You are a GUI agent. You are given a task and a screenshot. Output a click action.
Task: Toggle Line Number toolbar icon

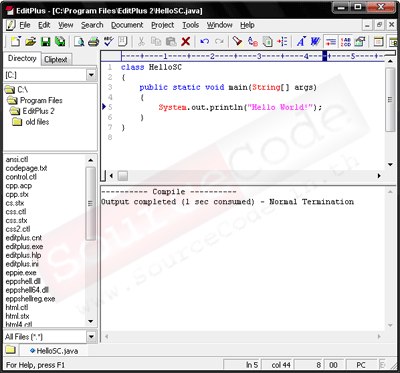tap(345, 42)
